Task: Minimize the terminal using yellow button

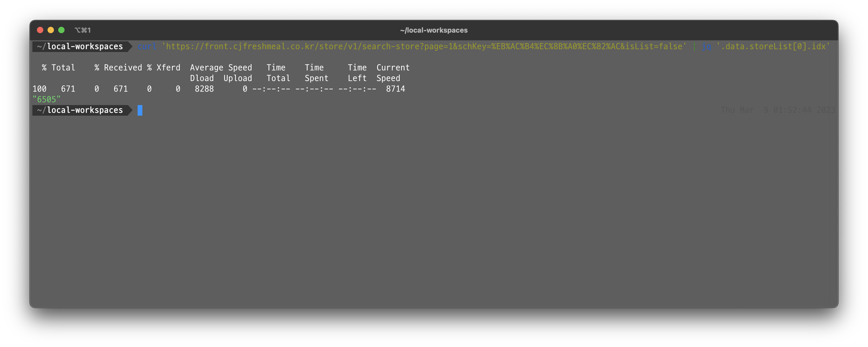Action: (x=51, y=30)
